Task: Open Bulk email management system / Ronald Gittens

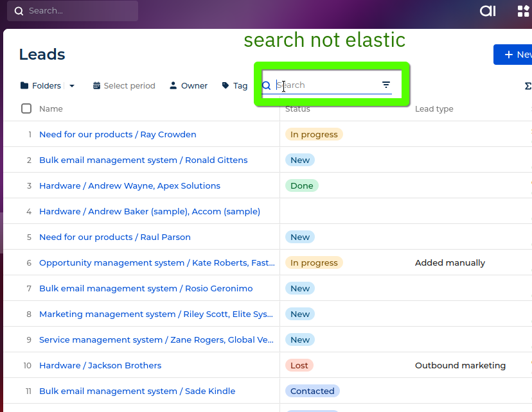Action: coord(143,160)
